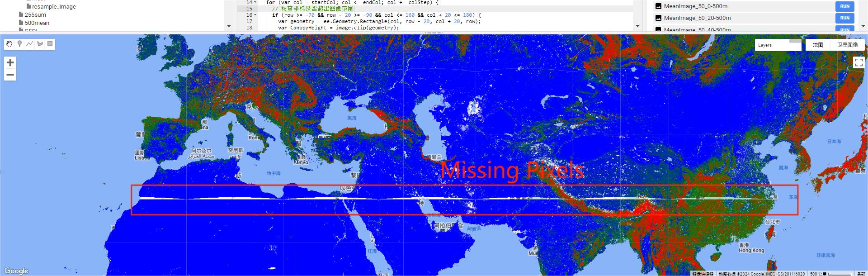Click the 500 公里 map scale control
Image resolution: width=868 pixels, height=276 pixels.
pyautogui.click(x=831, y=274)
